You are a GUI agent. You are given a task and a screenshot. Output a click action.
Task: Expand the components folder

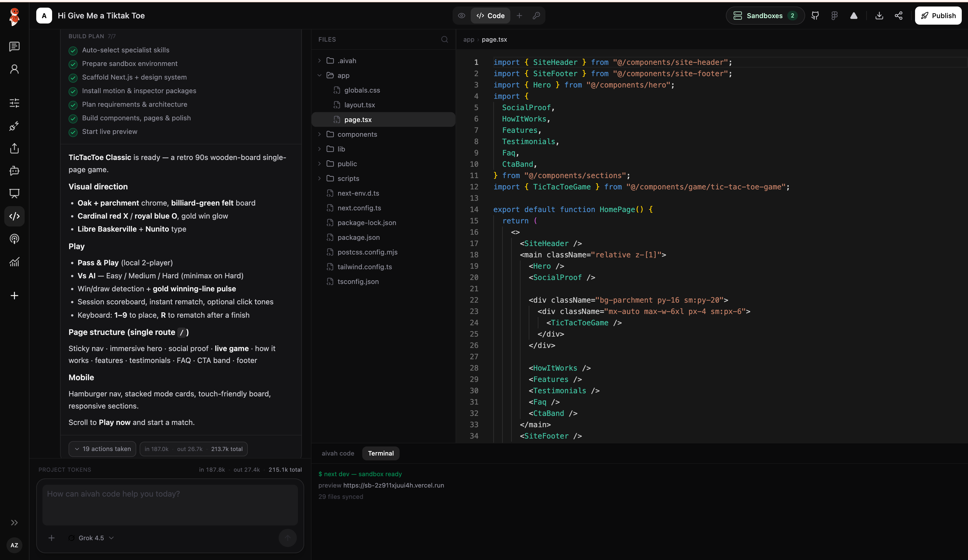click(x=383, y=134)
